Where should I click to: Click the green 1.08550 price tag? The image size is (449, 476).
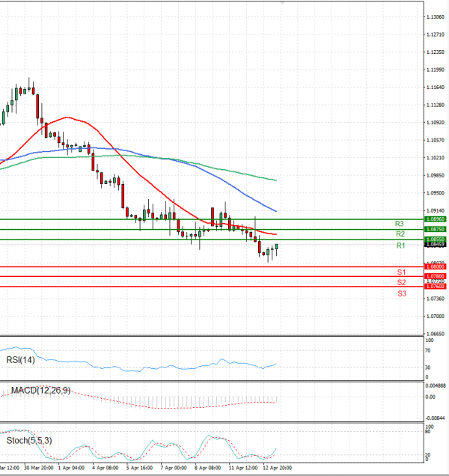coord(436,239)
